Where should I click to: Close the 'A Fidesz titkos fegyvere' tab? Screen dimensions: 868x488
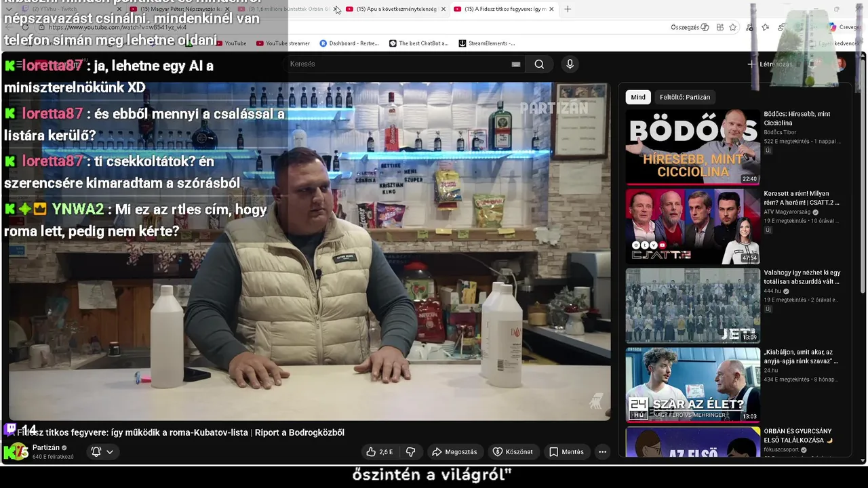(551, 9)
